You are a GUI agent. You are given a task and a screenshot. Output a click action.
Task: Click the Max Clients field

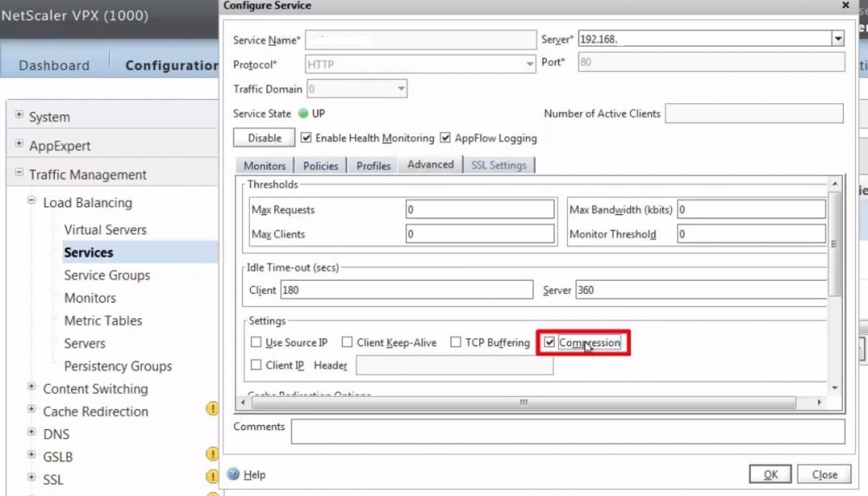click(480, 234)
